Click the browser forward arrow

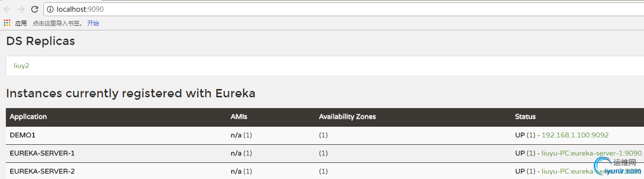[21, 9]
